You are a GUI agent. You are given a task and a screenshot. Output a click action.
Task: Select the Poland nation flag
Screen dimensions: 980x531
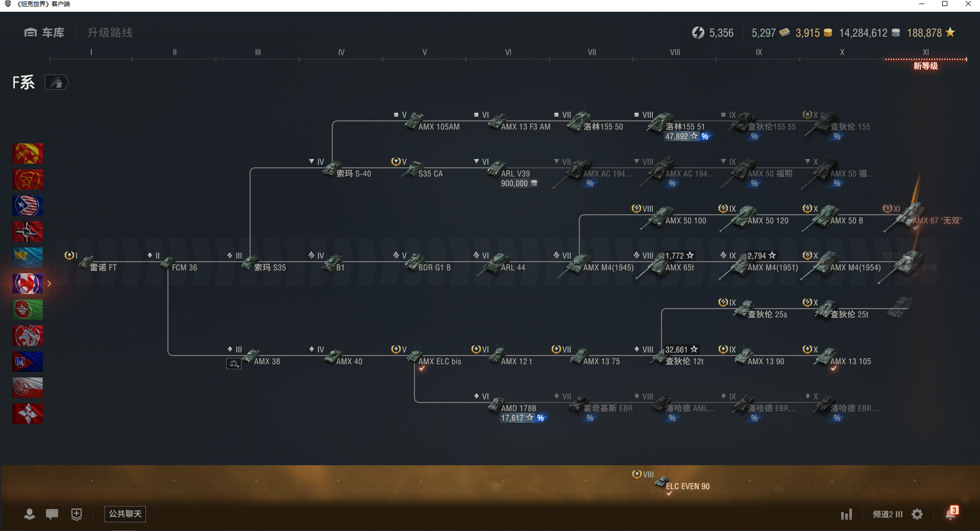tap(28, 388)
